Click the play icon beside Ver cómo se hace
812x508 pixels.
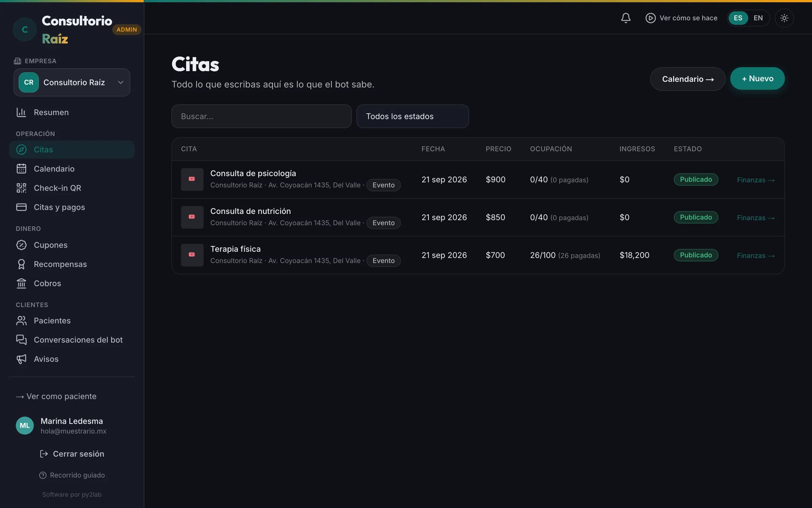[650, 18]
